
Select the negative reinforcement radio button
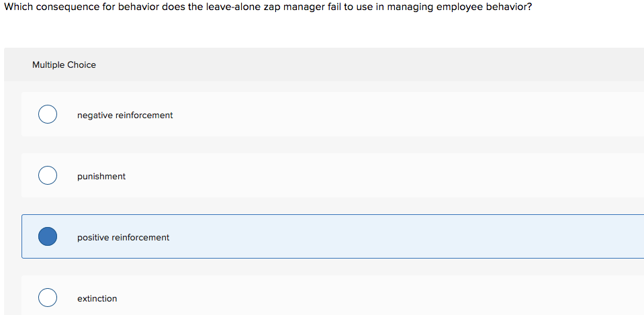[x=47, y=115]
